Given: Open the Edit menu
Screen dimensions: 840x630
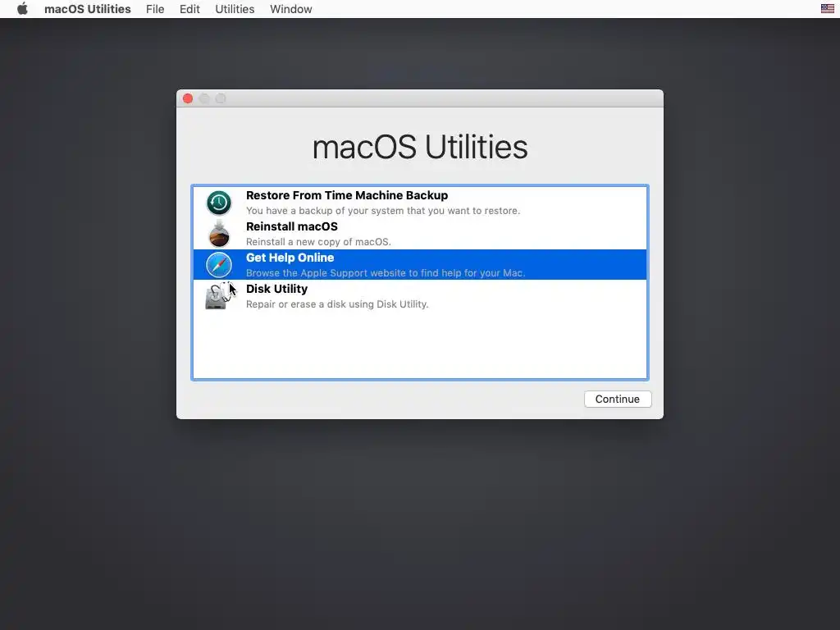Looking at the screenshot, I should pos(189,9).
